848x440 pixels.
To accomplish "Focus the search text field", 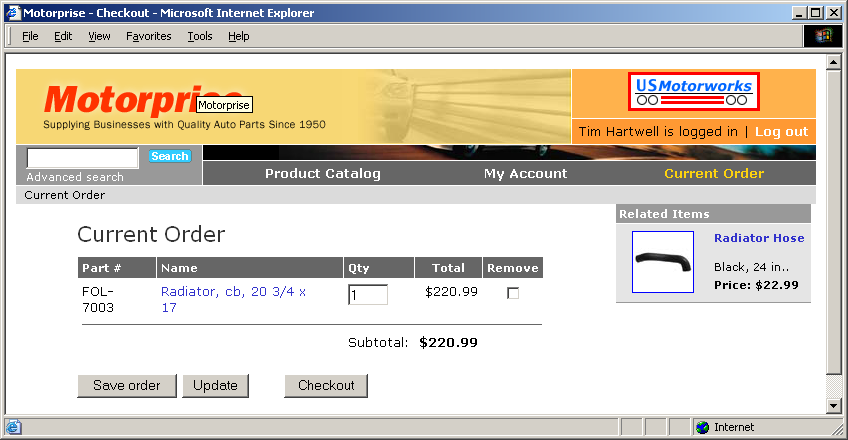I will coord(83,158).
